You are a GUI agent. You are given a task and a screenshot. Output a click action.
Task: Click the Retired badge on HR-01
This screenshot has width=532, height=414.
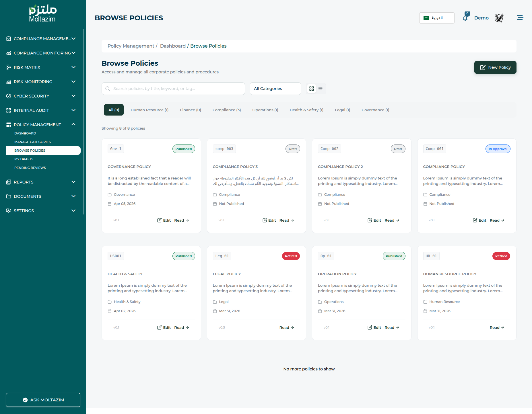click(x=501, y=256)
